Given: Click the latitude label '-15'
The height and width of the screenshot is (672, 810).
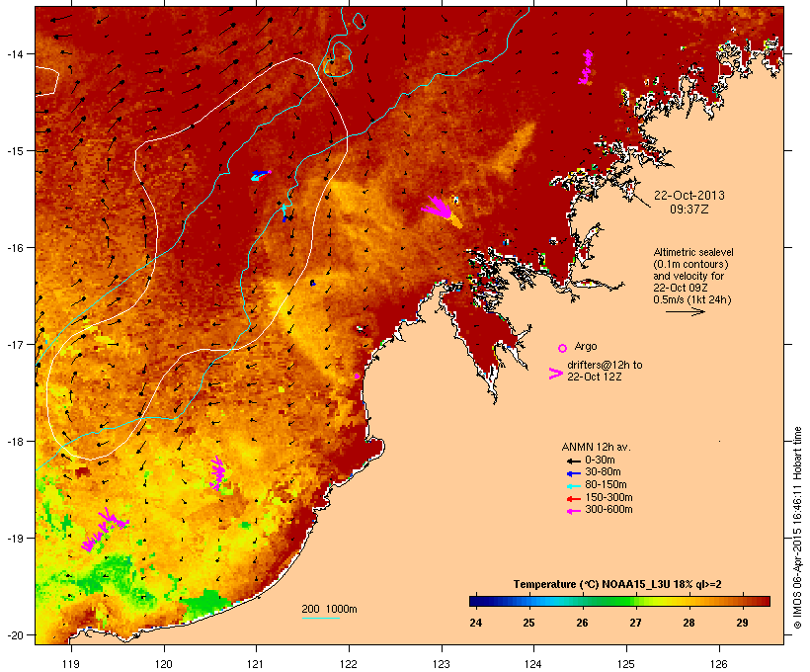Looking at the screenshot, I should [14, 151].
